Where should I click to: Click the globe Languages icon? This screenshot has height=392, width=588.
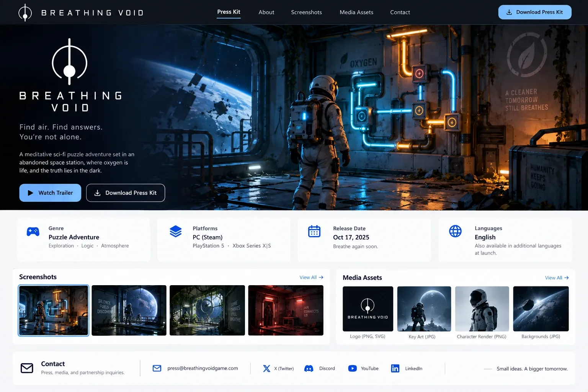[455, 231]
